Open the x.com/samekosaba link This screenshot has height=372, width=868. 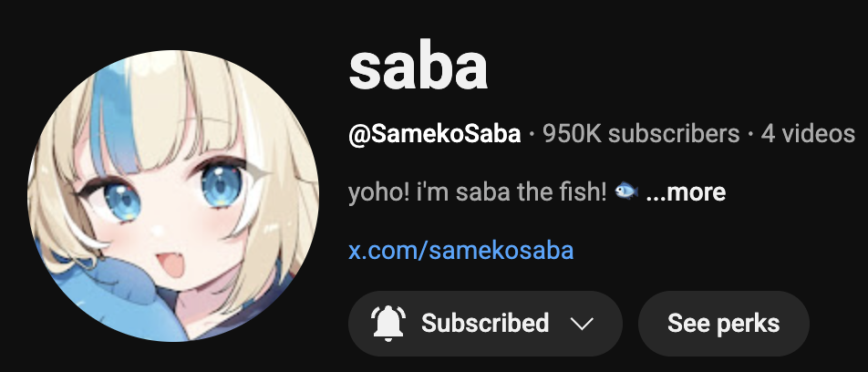460,250
